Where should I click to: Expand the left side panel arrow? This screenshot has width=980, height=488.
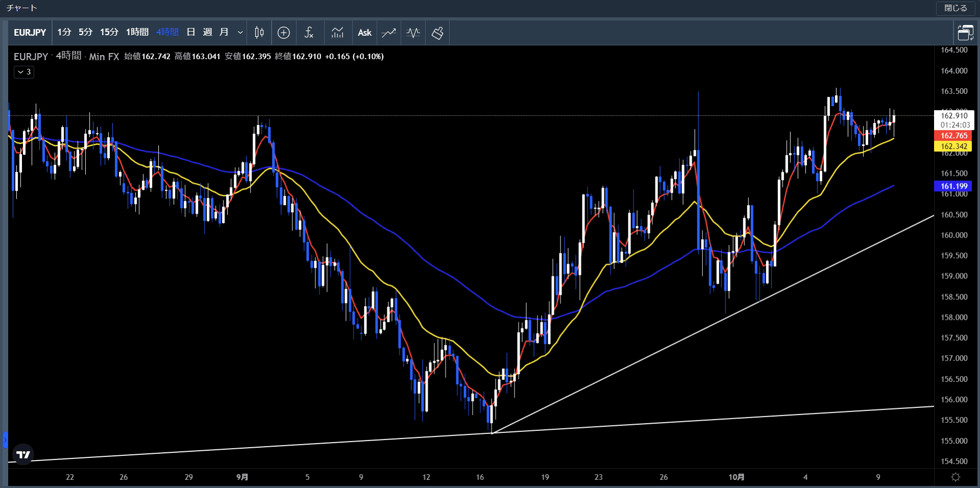(x=5, y=439)
